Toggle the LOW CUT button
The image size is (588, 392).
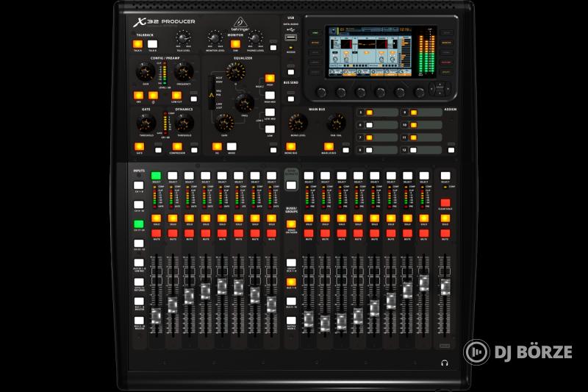tap(176, 96)
